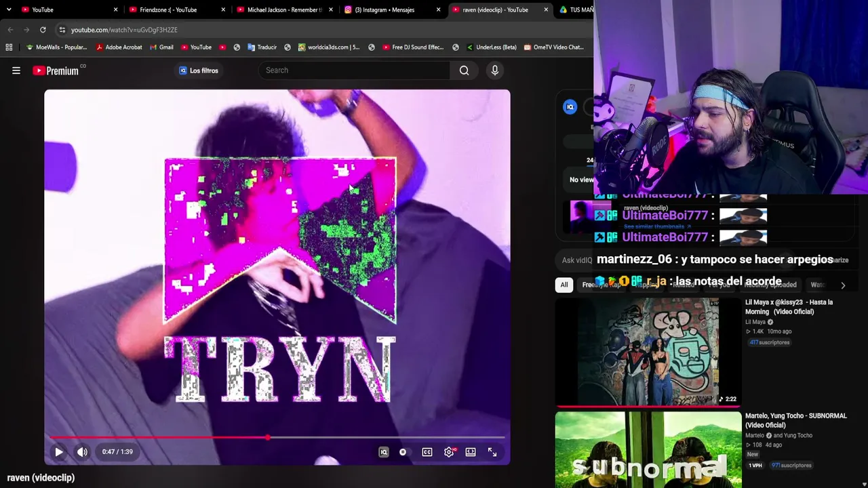The image size is (868, 488).
Task: Open the UnderLess (Beta) bookmark
Action: point(492,47)
